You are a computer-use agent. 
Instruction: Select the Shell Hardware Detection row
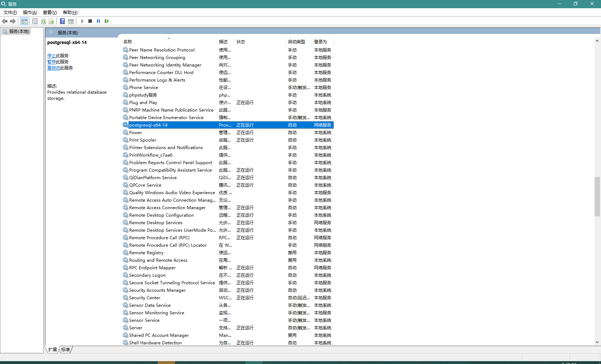pyautogui.click(x=228, y=343)
